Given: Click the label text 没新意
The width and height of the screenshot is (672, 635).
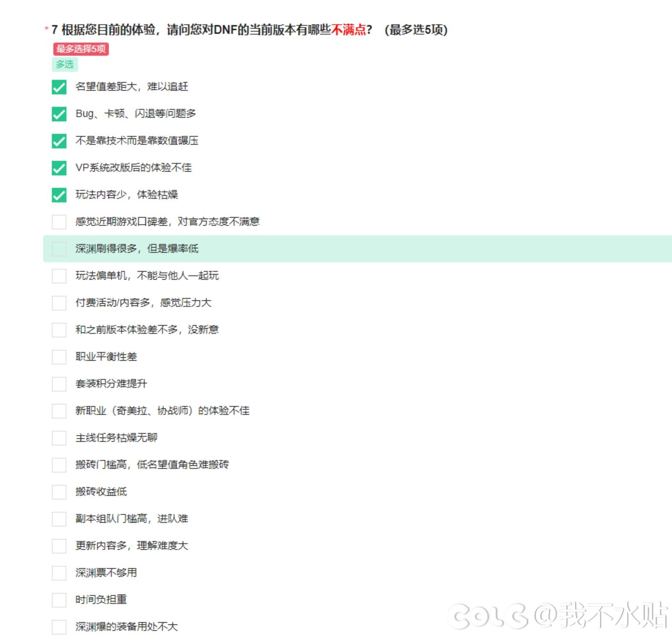Looking at the screenshot, I should click(204, 330).
